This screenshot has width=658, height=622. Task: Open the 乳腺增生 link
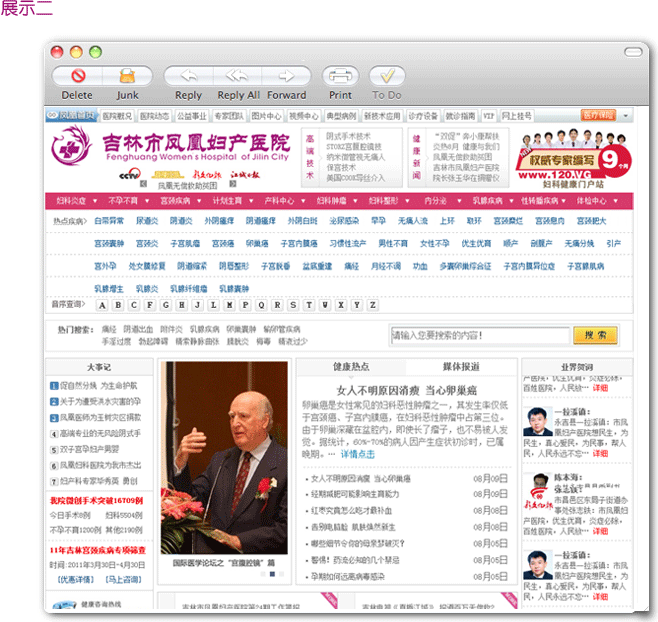109,289
